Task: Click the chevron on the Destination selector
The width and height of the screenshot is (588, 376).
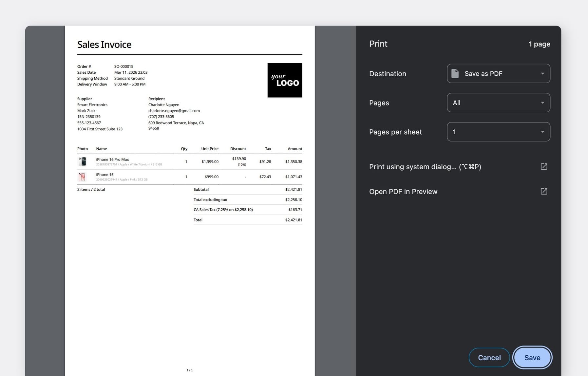Action: pos(543,74)
